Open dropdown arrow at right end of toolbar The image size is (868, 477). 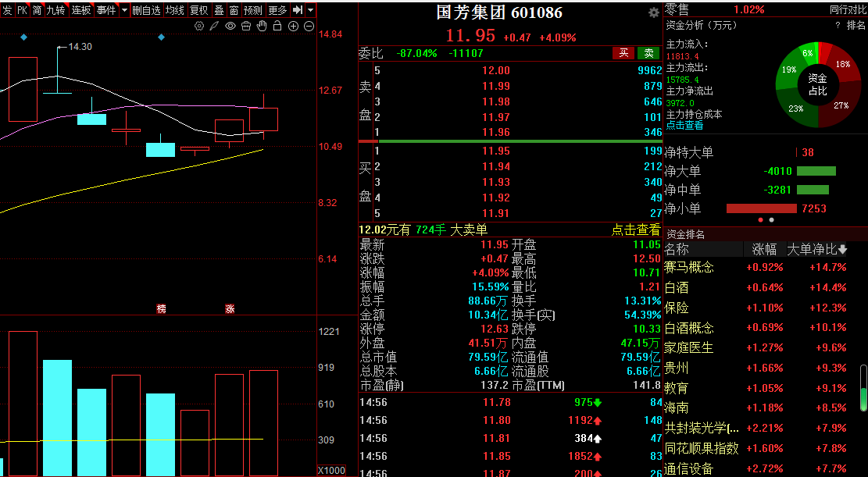click(x=310, y=10)
